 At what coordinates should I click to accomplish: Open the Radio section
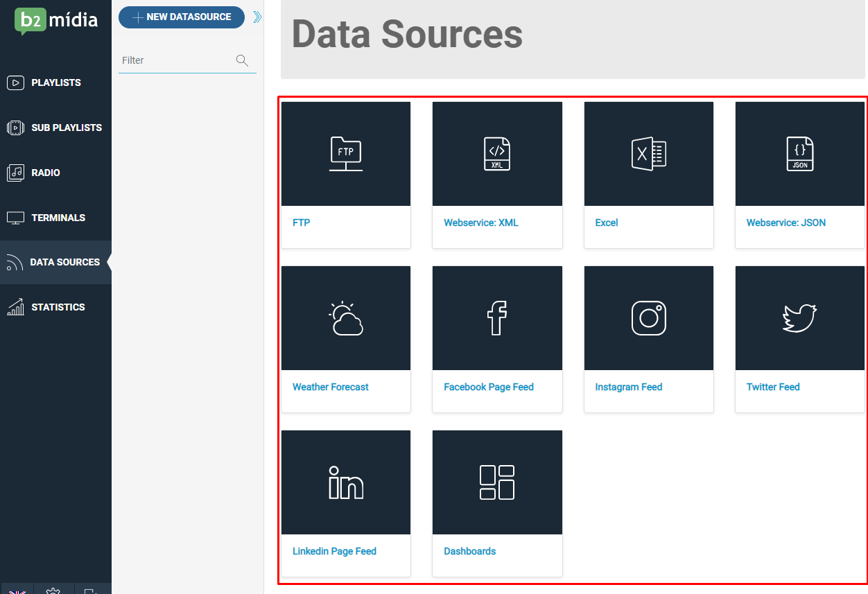[x=55, y=173]
